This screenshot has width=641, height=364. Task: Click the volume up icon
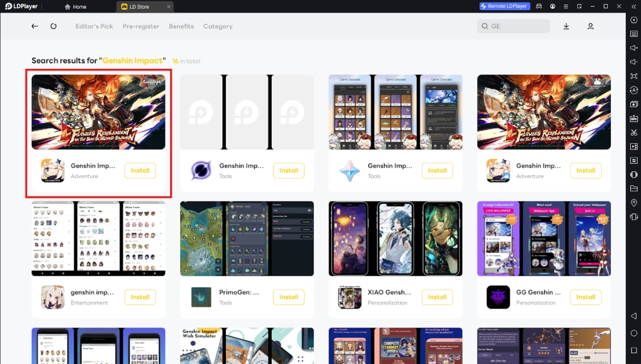click(x=633, y=48)
